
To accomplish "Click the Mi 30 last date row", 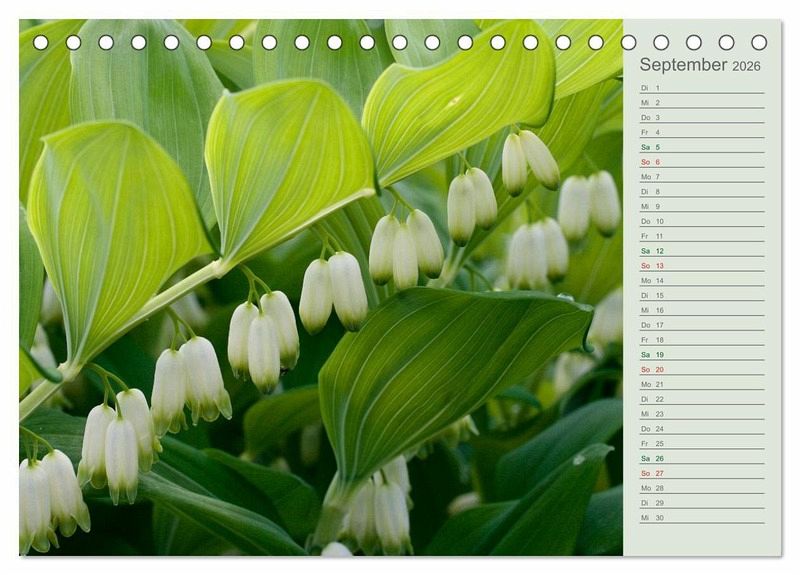I will pyautogui.click(x=701, y=517).
